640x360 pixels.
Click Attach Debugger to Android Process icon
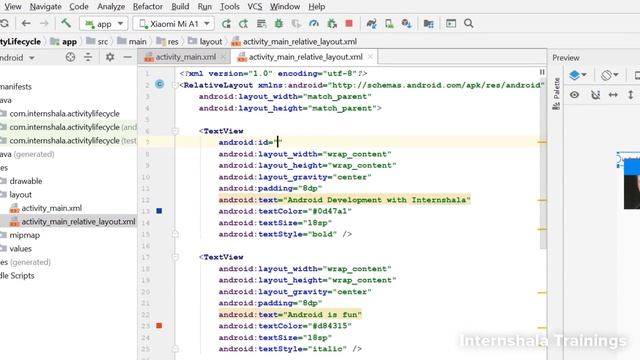click(332, 24)
